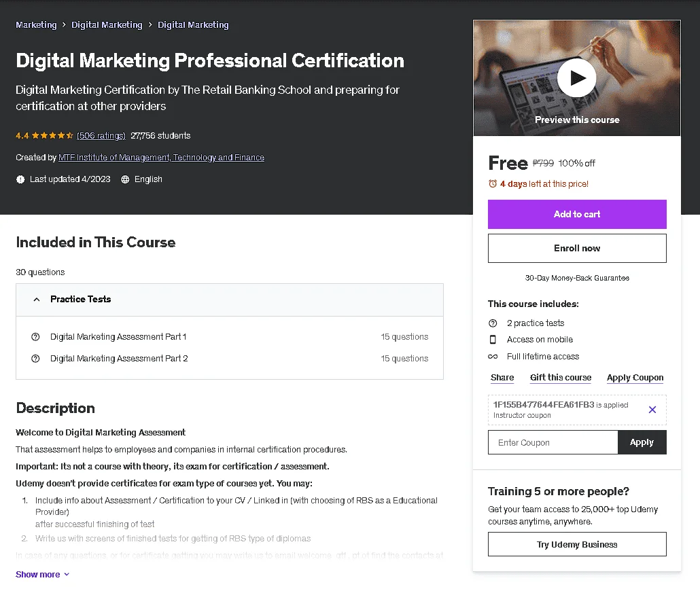Click the Apply Coupon link
Screen dimensions: 700x608
[x=635, y=378]
